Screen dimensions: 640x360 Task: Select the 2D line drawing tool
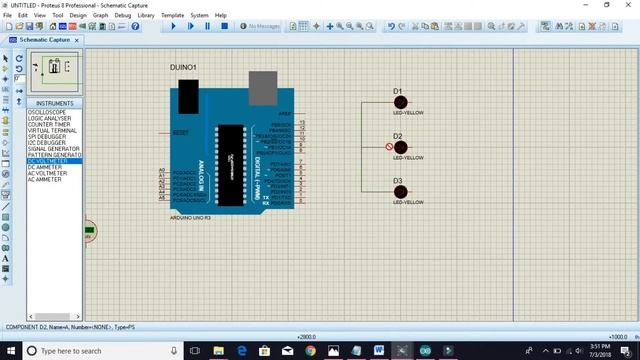pos(5,207)
